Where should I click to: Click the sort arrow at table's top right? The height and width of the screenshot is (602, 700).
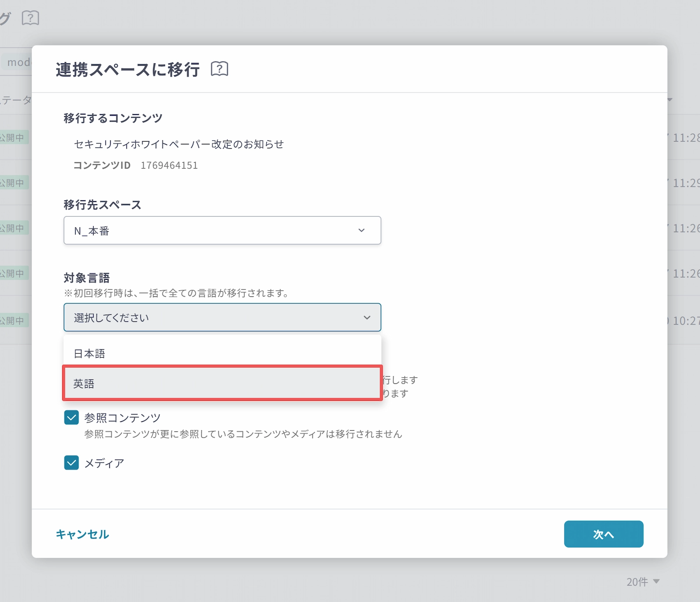pos(670,100)
